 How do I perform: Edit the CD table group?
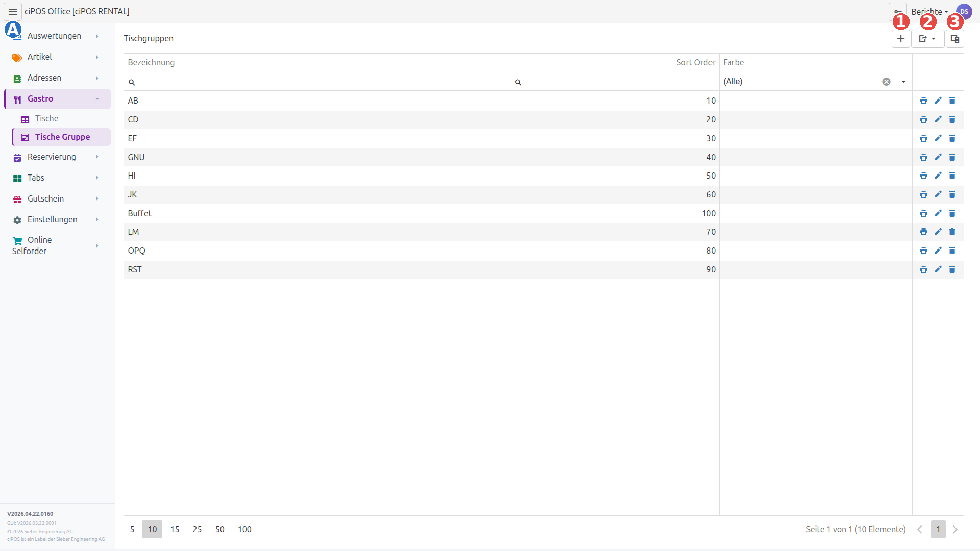(x=938, y=119)
